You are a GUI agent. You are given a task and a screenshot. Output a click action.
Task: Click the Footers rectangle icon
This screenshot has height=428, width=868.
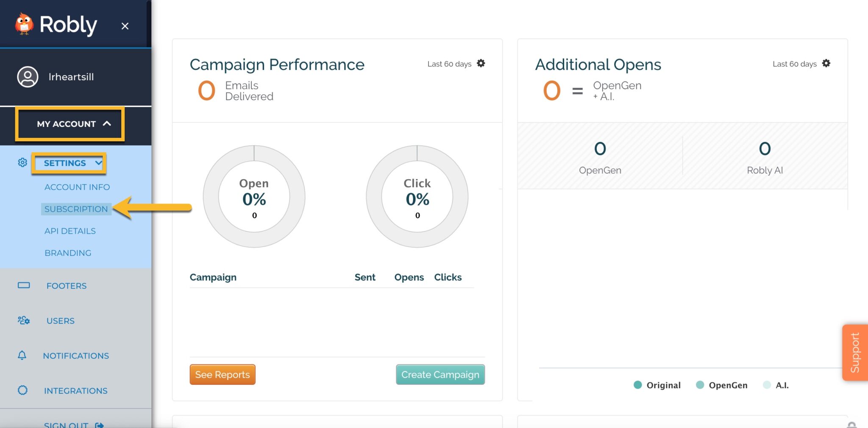tap(24, 285)
